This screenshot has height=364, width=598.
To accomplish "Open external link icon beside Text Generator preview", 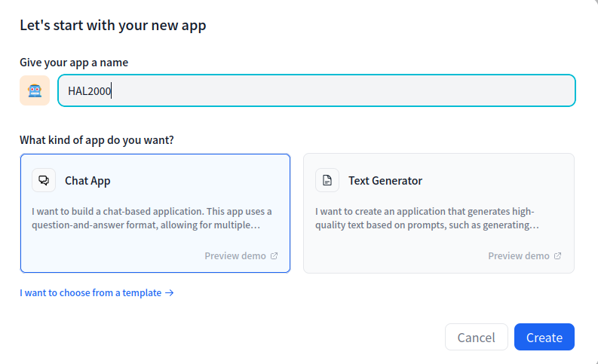I will coord(557,255).
